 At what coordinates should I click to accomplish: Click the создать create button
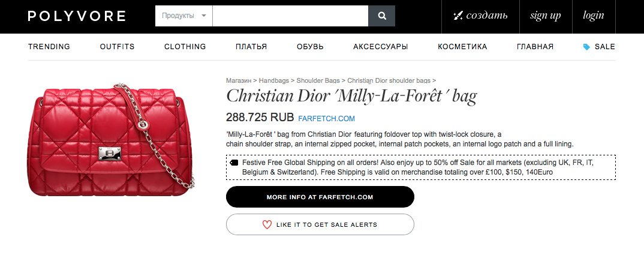(481, 16)
